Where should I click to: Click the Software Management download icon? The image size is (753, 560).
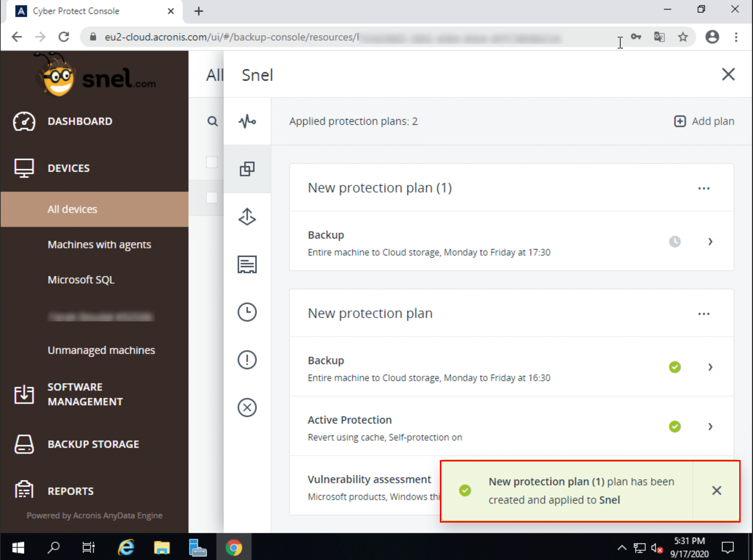tap(24, 394)
